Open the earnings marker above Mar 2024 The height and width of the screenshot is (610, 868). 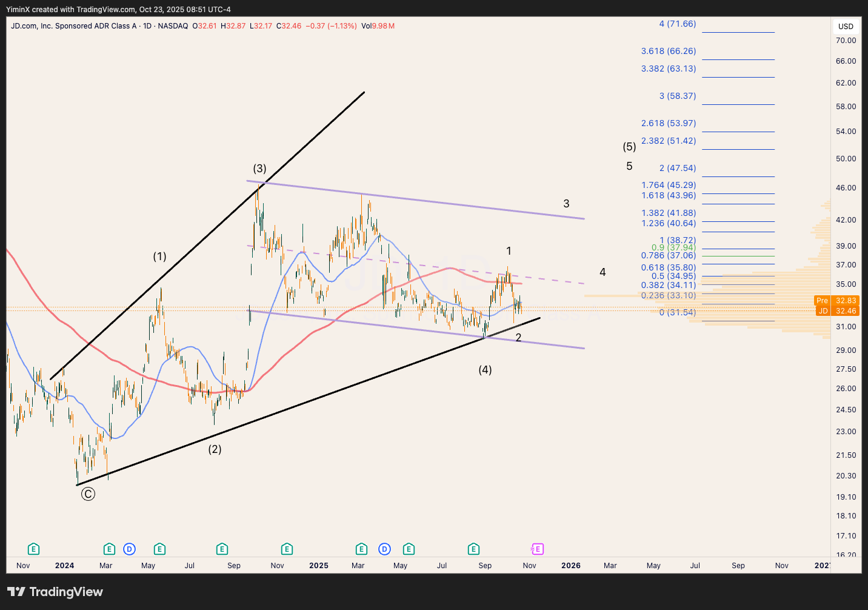[109, 549]
